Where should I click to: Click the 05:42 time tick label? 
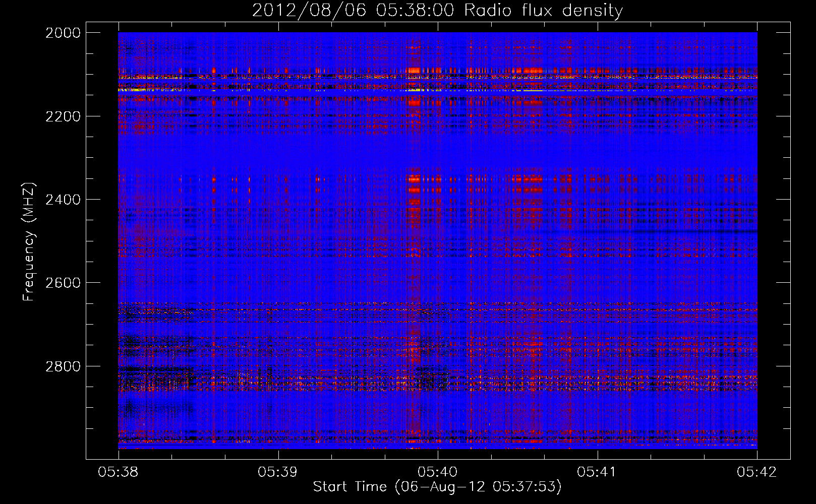[x=757, y=472]
